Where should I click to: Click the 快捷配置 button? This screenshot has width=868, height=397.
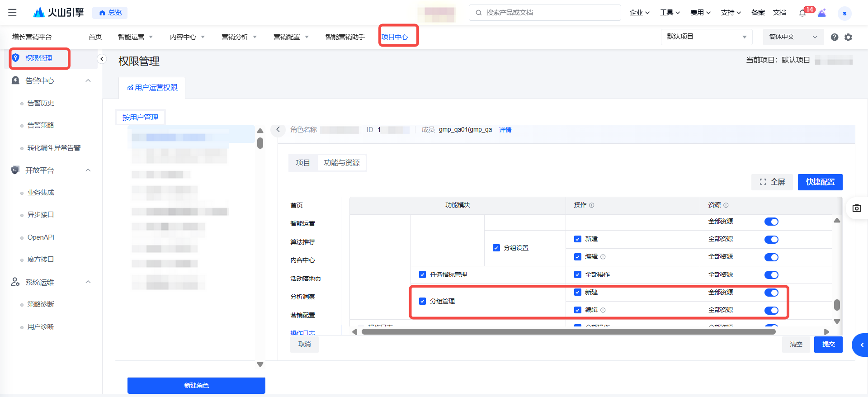820,182
